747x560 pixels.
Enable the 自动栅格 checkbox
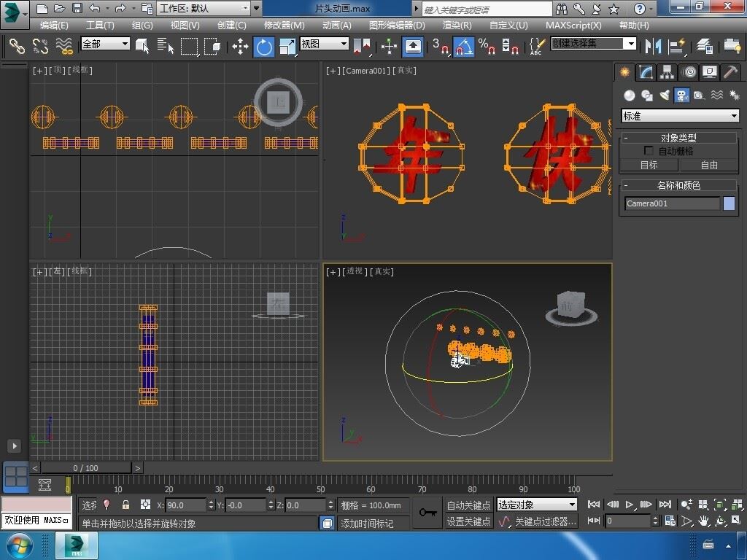(648, 150)
